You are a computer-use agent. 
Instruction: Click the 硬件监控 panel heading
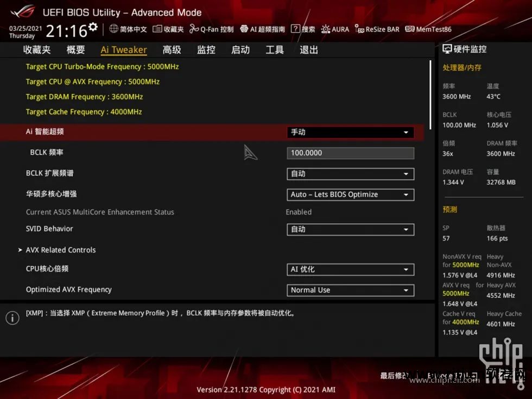pyautogui.click(x=470, y=49)
